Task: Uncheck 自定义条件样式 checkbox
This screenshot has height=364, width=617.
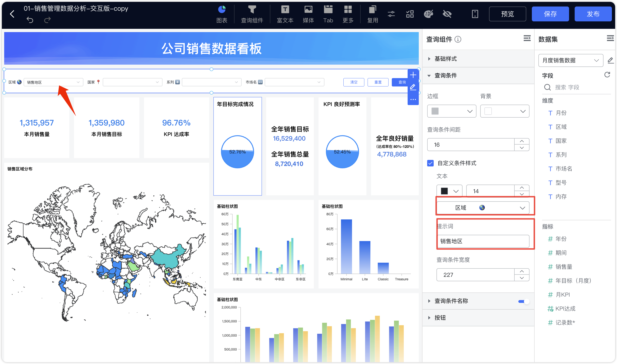Action: coord(430,163)
